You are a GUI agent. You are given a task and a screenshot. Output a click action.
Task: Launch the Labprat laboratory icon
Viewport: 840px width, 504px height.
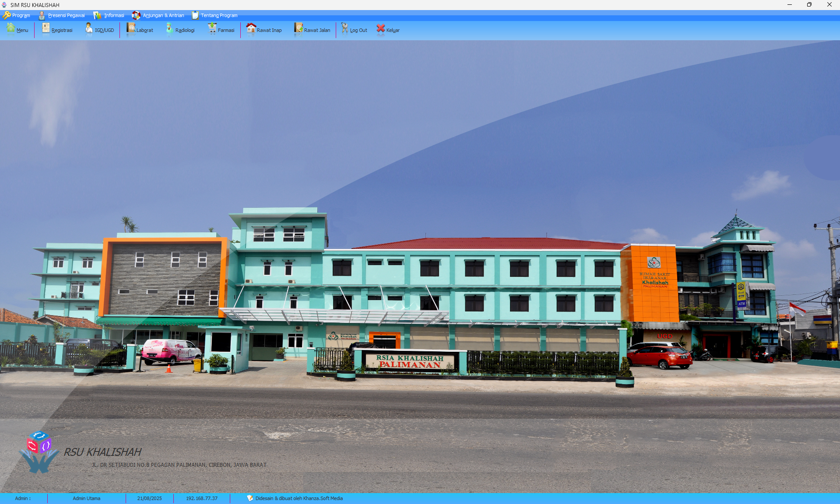coord(131,28)
